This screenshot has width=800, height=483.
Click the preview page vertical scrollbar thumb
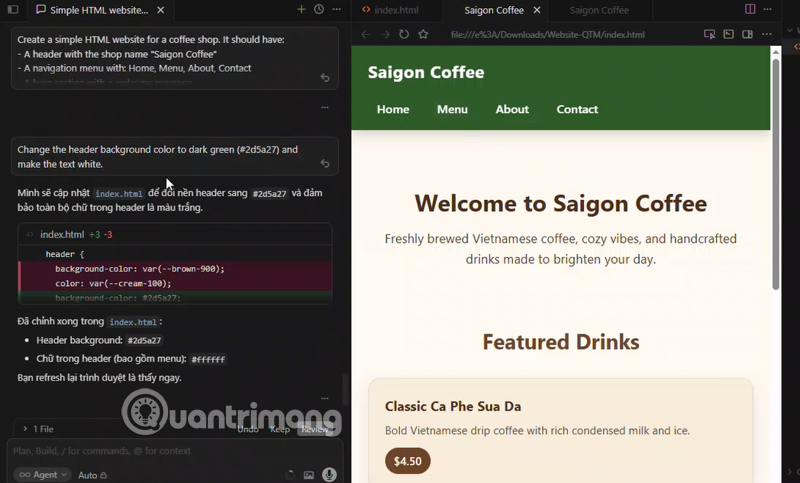click(x=776, y=173)
